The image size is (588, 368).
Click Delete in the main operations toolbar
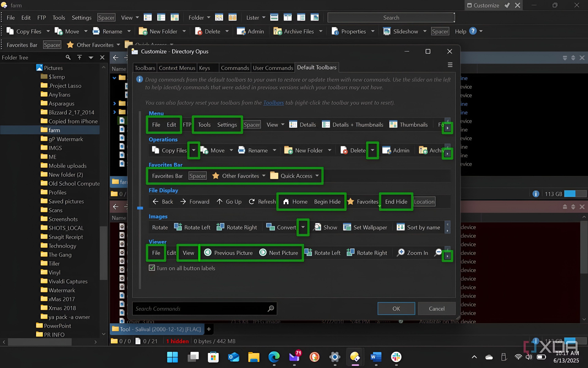pos(208,31)
